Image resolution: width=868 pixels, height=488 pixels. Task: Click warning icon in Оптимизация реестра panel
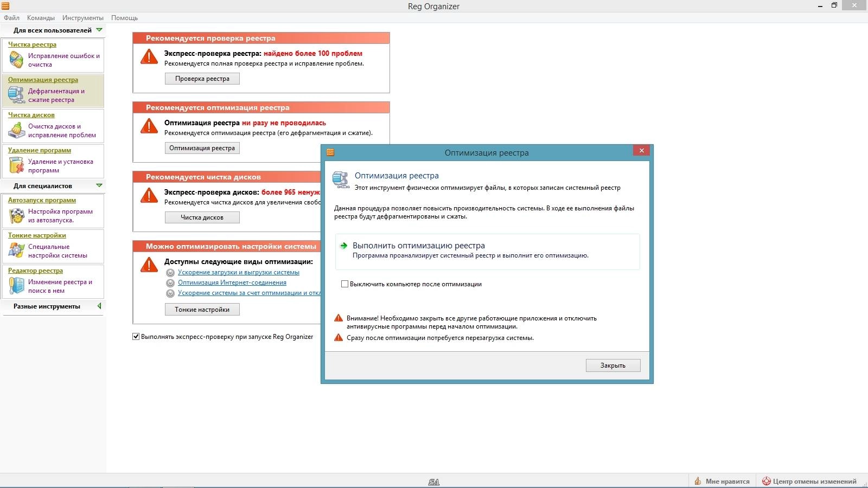[x=149, y=126]
